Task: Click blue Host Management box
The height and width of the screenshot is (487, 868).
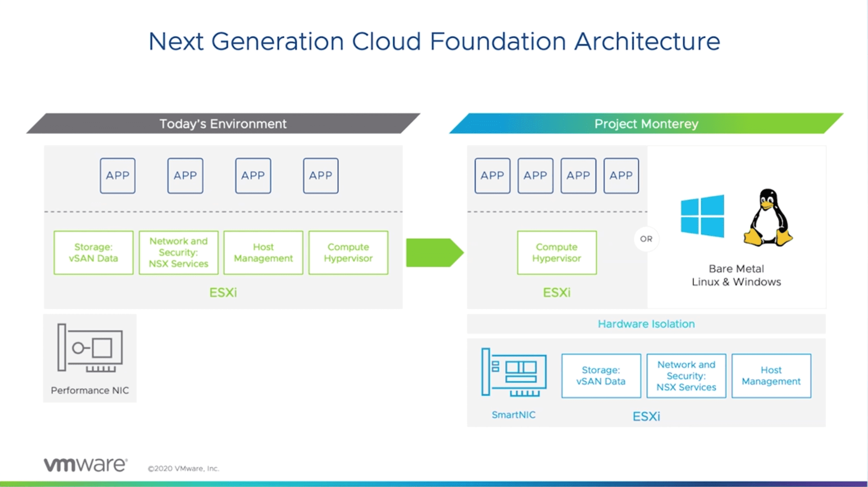Action: [x=771, y=376]
